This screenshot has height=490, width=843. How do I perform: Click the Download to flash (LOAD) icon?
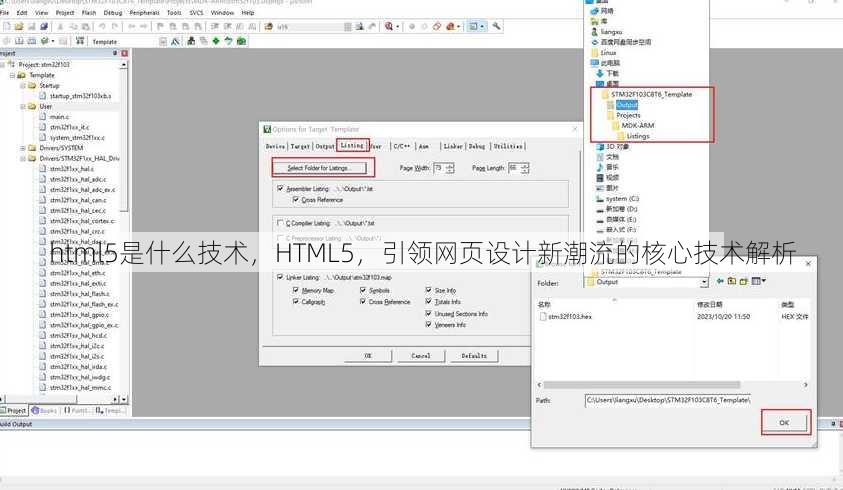[80, 41]
